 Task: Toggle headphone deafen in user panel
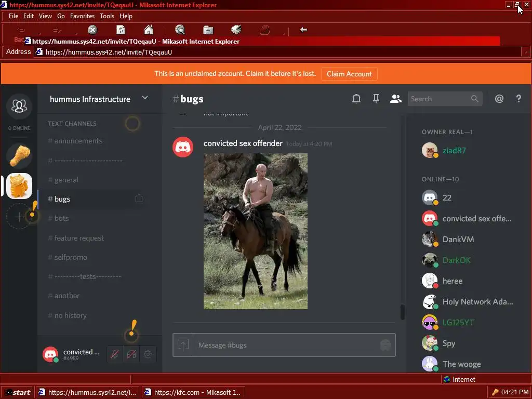click(131, 354)
